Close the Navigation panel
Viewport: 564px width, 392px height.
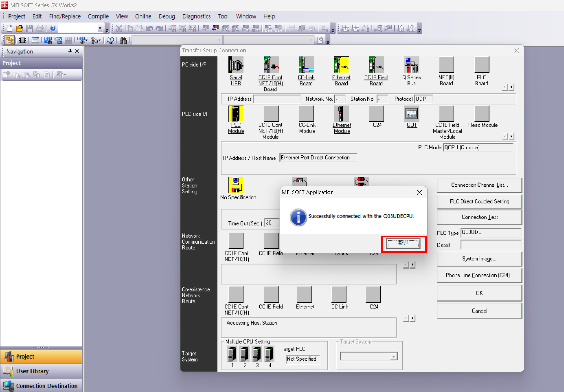coord(77,51)
